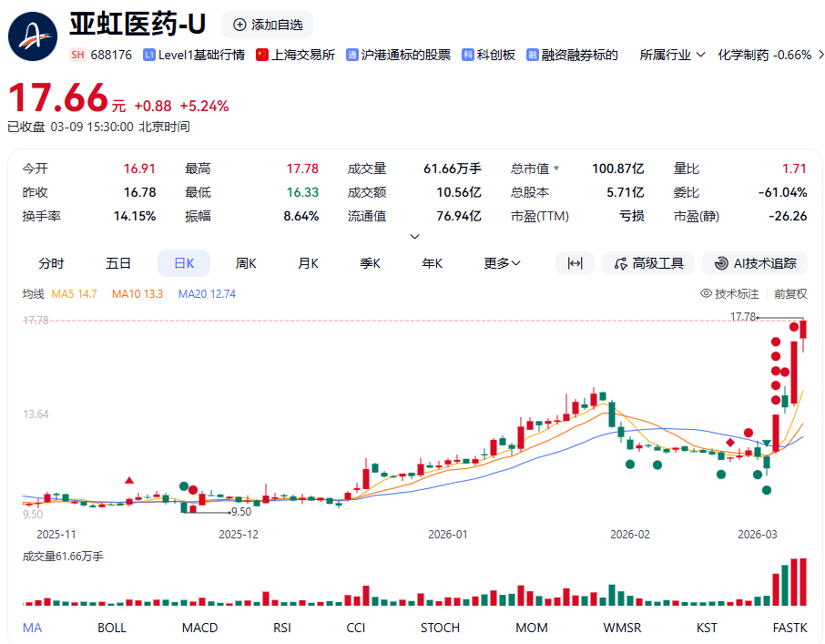The height and width of the screenshot is (644, 825).
Task: Open the 更多 period dropdown
Action: coord(502,263)
